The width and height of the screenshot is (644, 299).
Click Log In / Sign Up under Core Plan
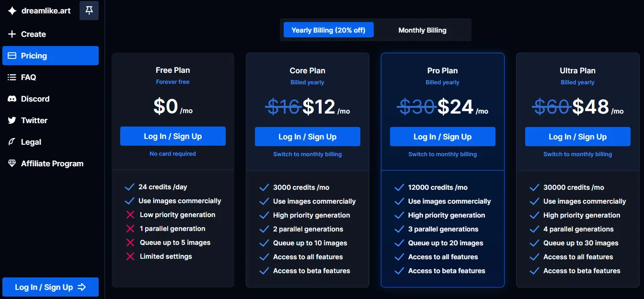coord(307,136)
